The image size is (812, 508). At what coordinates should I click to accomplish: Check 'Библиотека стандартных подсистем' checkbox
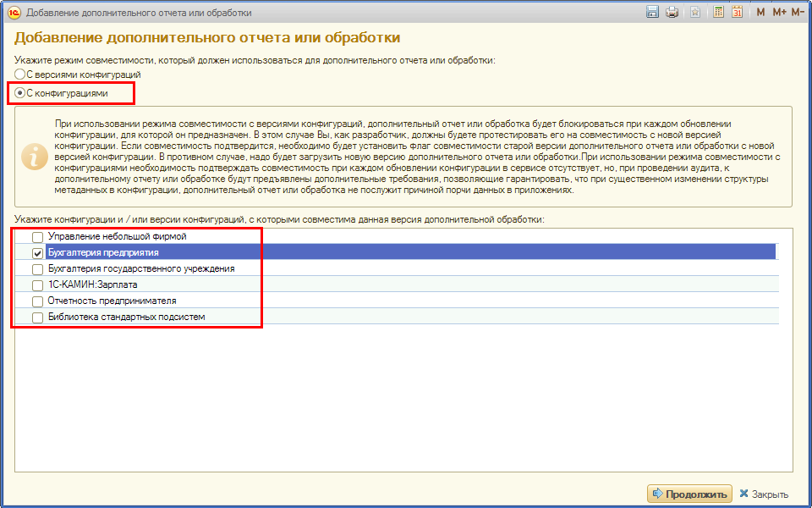37,317
